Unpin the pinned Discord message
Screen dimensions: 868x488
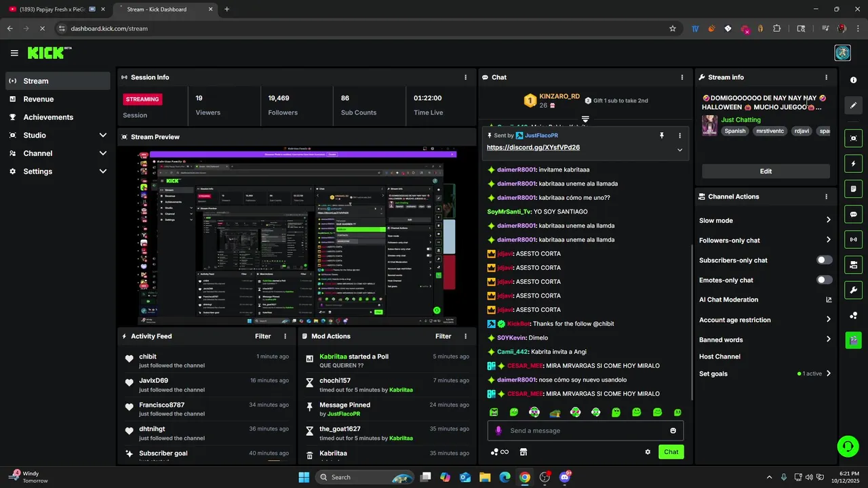662,136
